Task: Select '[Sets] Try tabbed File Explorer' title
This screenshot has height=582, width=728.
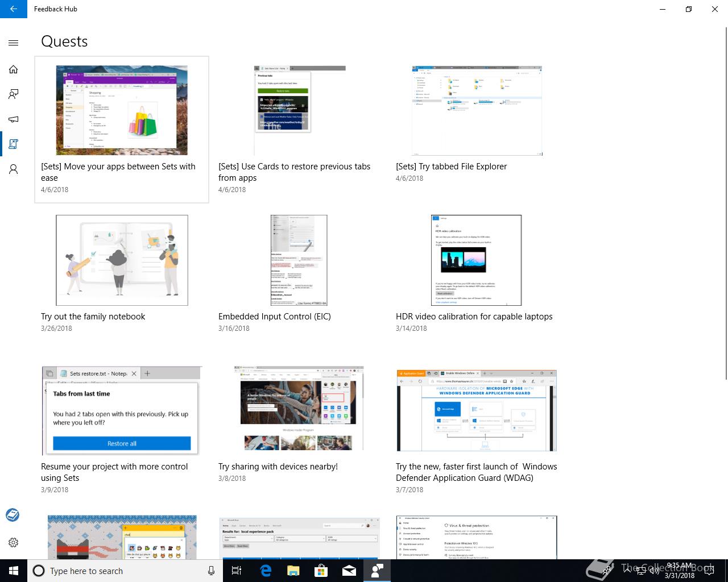Action: [451, 167]
